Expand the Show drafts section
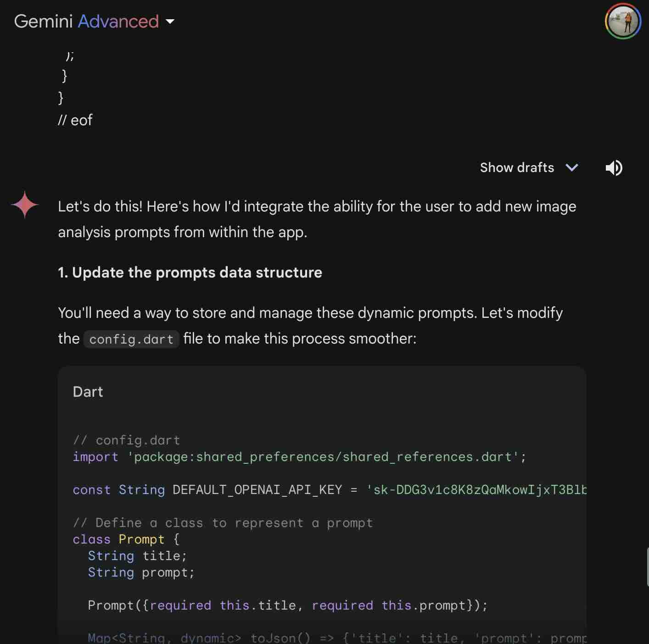Image resolution: width=649 pixels, height=644 pixels. click(529, 167)
